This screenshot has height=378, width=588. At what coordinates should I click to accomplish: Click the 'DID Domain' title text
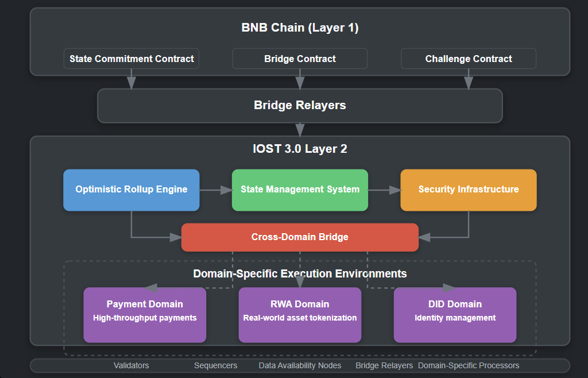(x=455, y=304)
